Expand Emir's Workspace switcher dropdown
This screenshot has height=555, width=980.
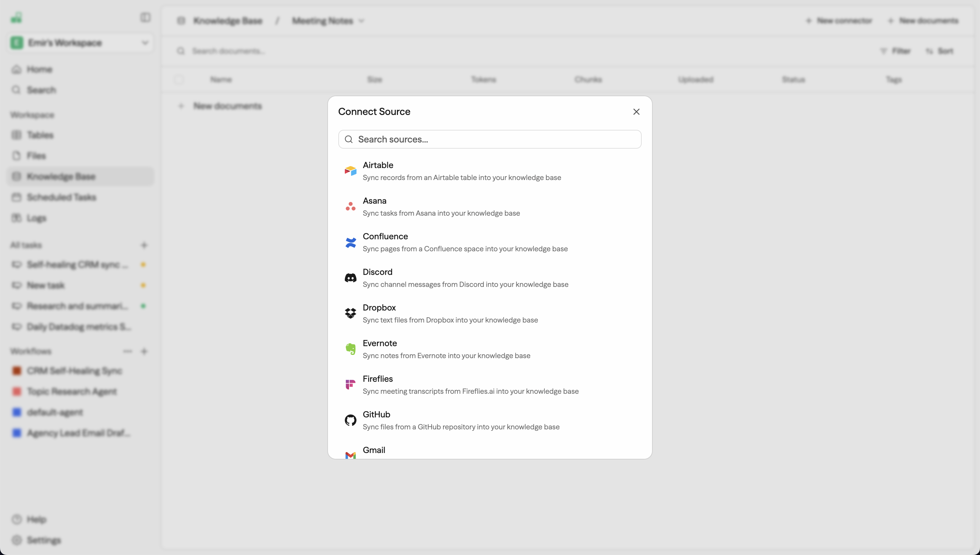[x=145, y=43]
